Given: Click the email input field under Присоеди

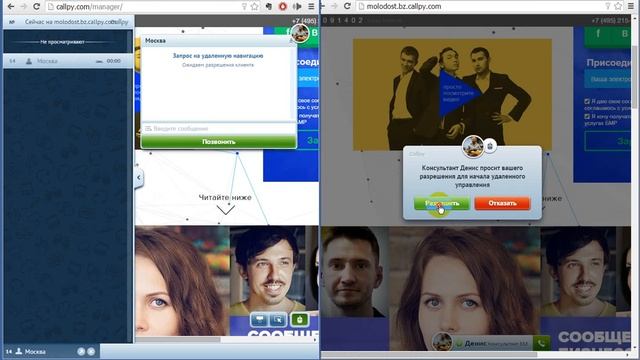Looking at the screenshot, I should pyautogui.click(x=608, y=79).
